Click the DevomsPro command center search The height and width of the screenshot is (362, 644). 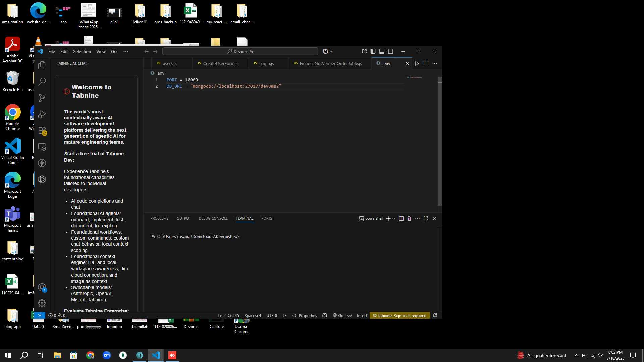(240, 51)
